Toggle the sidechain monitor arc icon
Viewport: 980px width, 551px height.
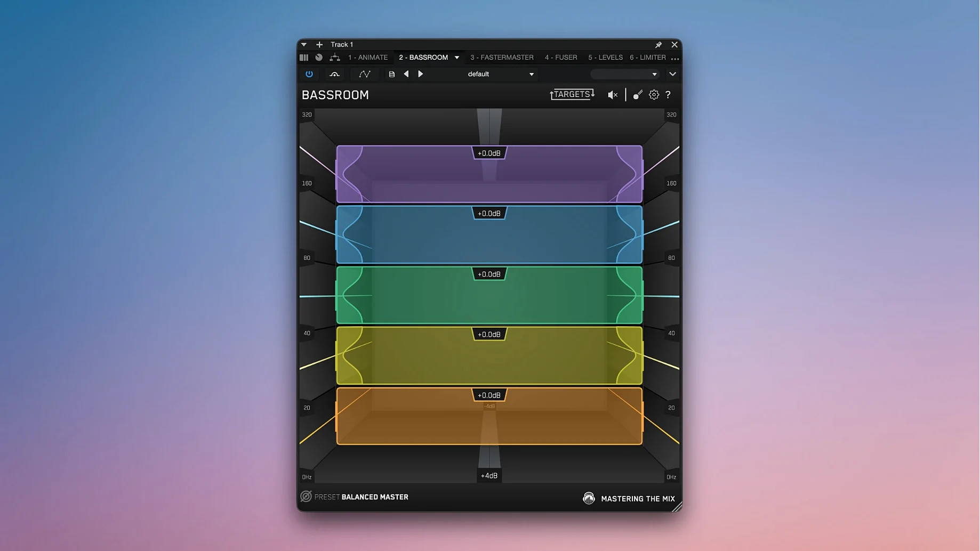coord(334,74)
